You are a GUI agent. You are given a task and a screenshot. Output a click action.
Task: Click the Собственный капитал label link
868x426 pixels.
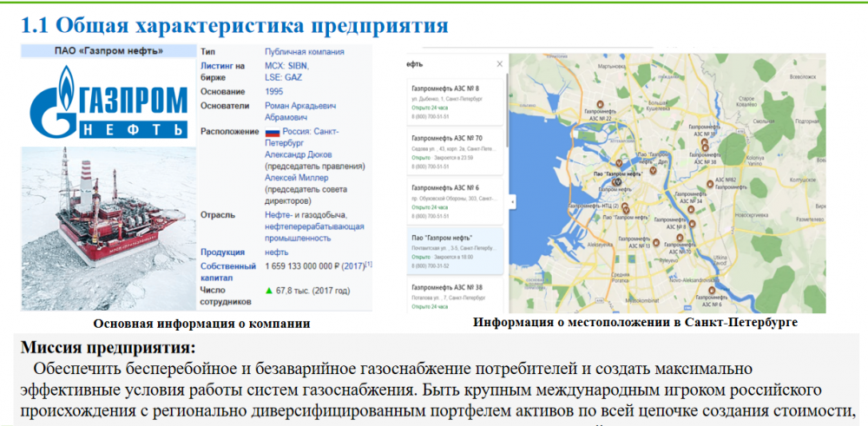coord(228,272)
